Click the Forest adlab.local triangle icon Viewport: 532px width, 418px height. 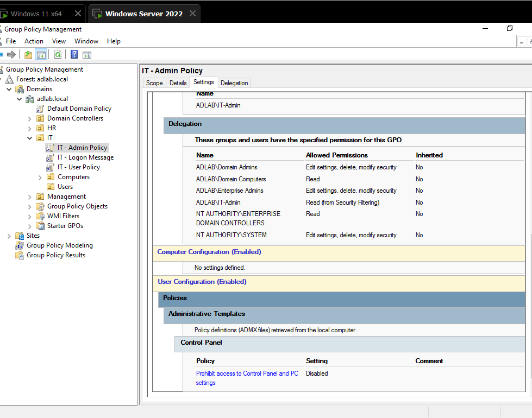pos(9,79)
